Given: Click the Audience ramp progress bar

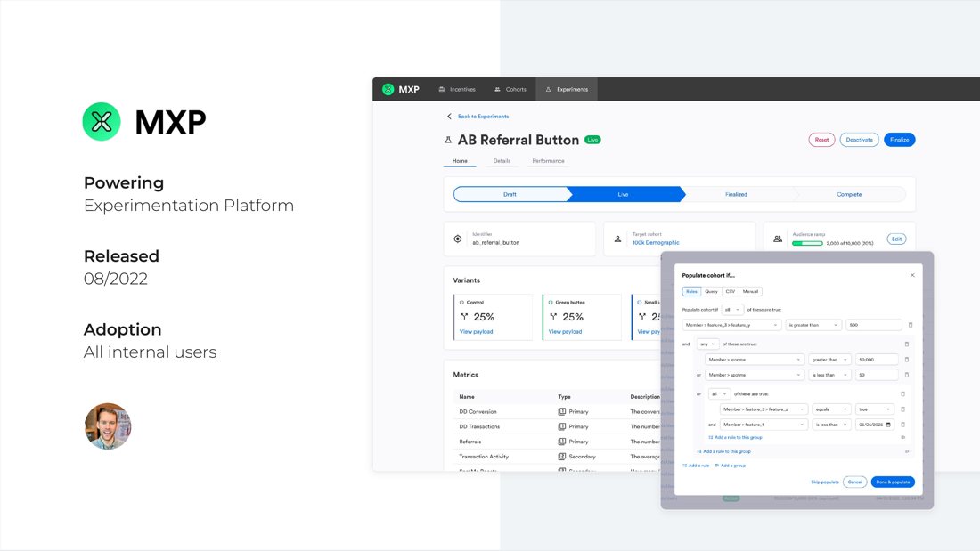Looking at the screenshot, I should (x=808, y=244).
